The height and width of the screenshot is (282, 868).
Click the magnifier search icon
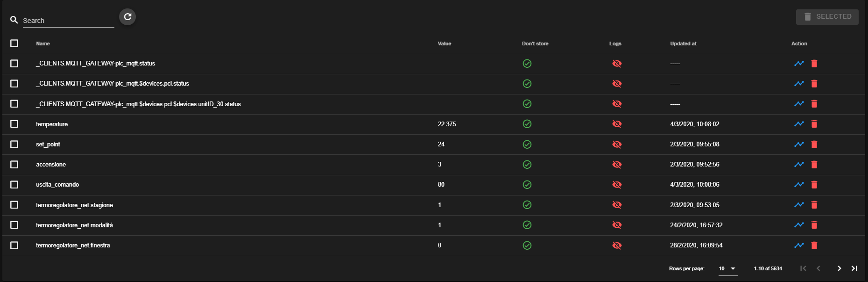[x=14, y=20]
